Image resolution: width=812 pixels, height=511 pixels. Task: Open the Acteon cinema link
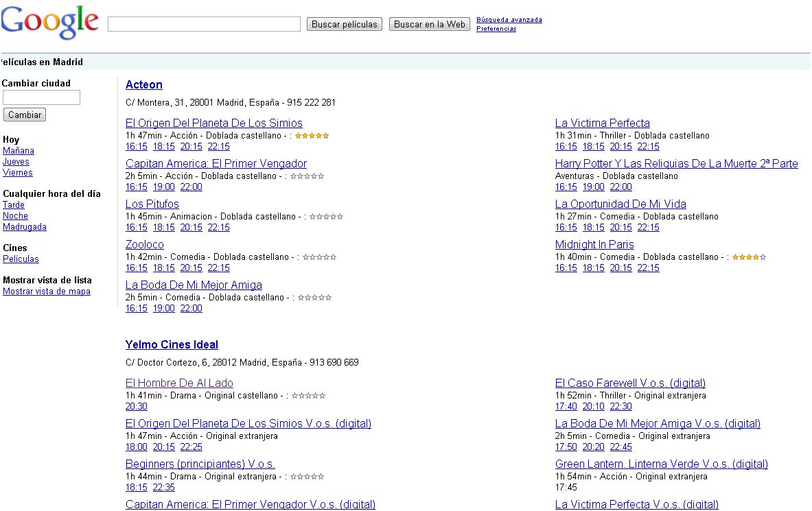[144, 85]
